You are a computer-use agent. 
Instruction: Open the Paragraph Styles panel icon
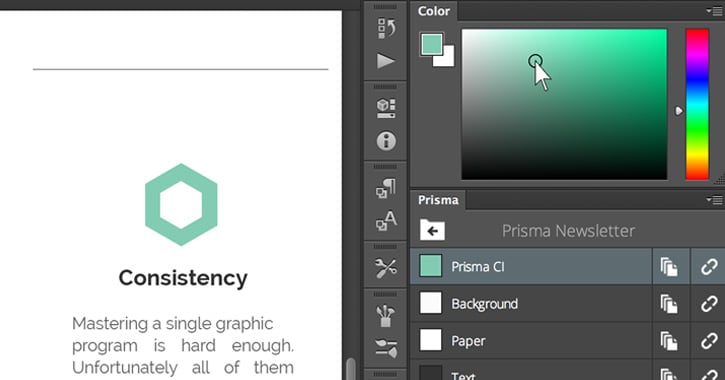[386, 188]
